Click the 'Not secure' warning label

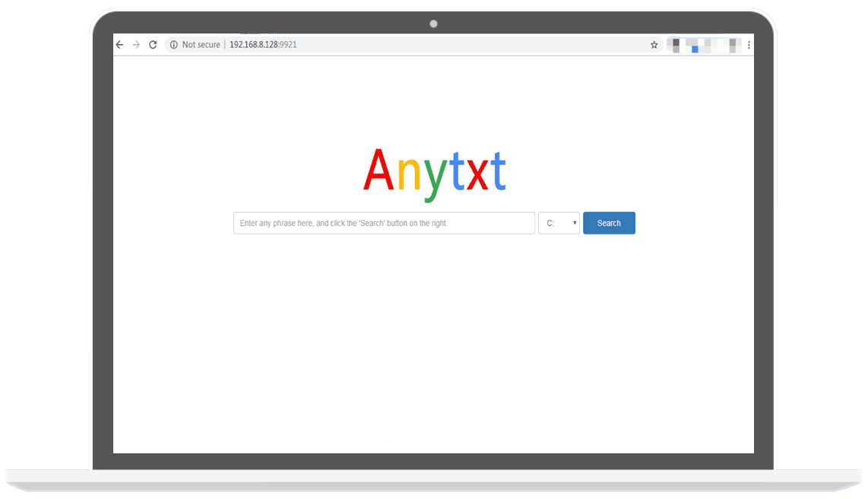(201, 45)
